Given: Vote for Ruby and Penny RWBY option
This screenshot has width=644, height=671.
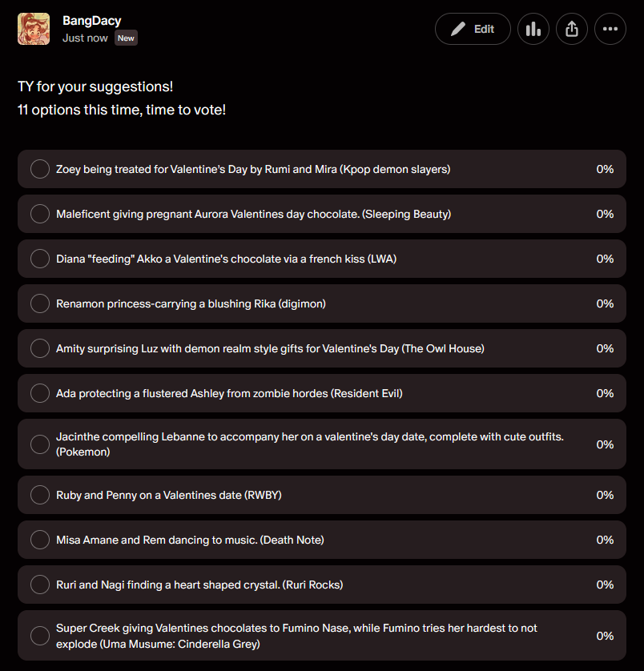Looking at the screenshot, I should pyautogui.click(x=40, y=495).
